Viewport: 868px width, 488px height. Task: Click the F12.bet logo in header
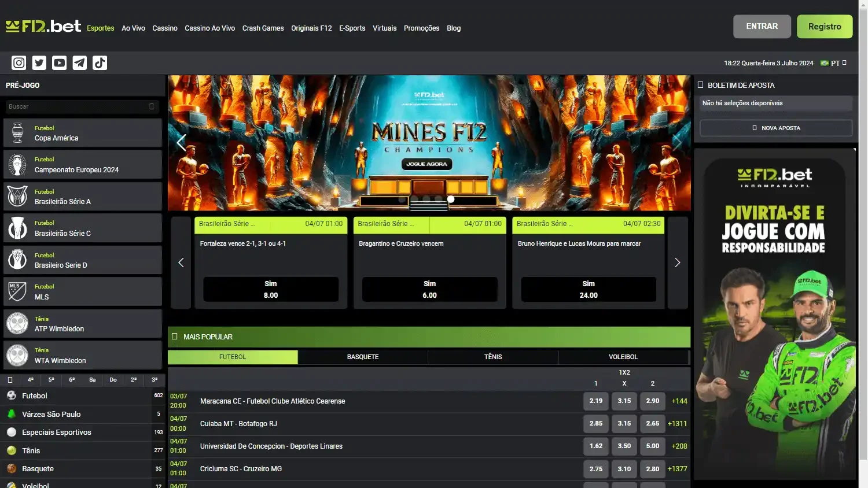[x=43, y=26]
